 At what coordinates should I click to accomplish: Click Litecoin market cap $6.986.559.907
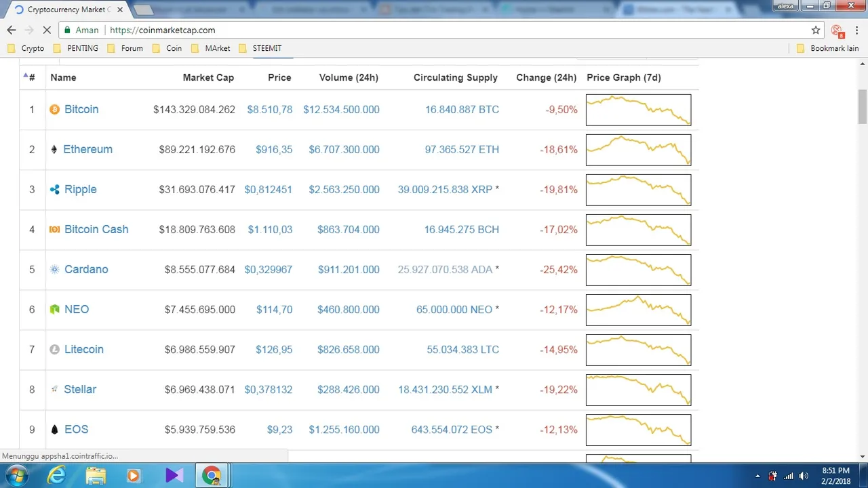click(x=199, y=349)
